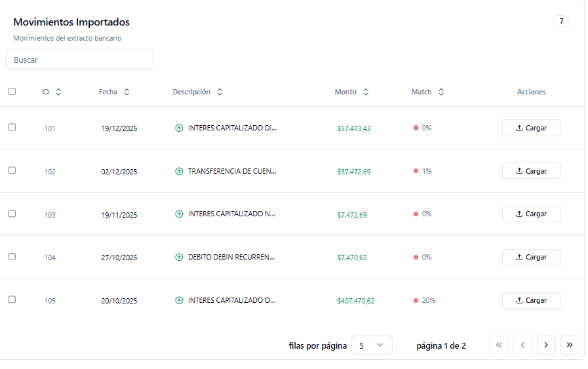Toggle the select-all checkbox in header
Screen dimensions: 588x369
pyautogui.click(x=12, y=92)
